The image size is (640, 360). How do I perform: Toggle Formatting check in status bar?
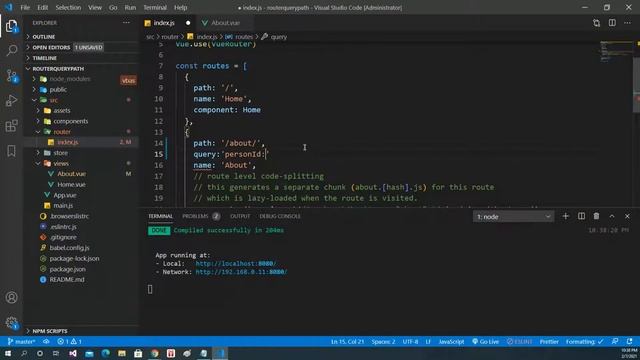(584, 342)
